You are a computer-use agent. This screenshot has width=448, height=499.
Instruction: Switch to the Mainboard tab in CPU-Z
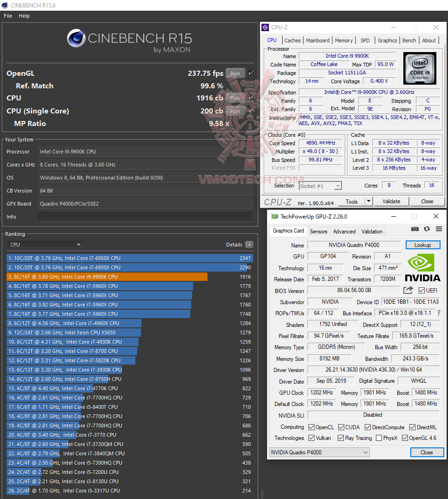coord(318,40)
